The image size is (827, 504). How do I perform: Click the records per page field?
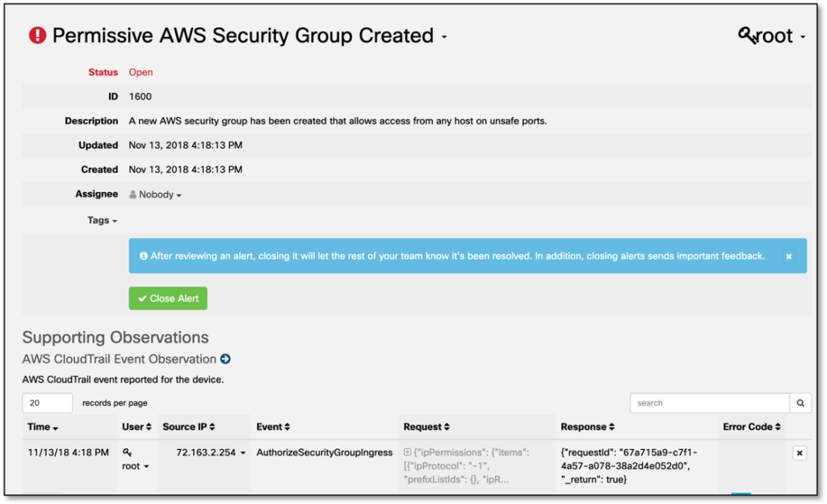coord(48,403)
